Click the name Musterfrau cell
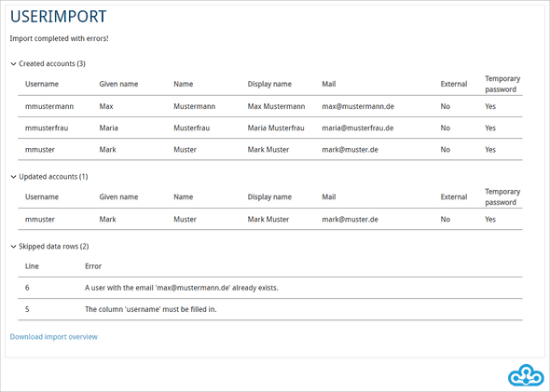 (x=191, y=128)
